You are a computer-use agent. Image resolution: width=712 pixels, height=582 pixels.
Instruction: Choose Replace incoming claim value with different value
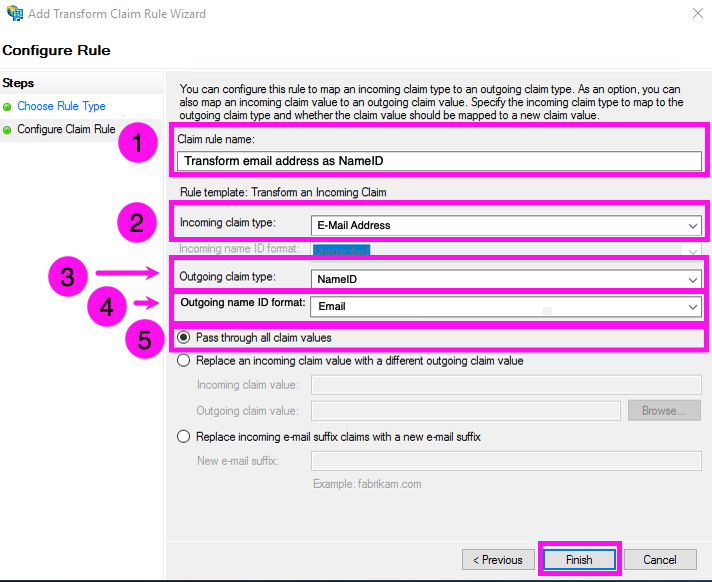(x=184, y=361)
